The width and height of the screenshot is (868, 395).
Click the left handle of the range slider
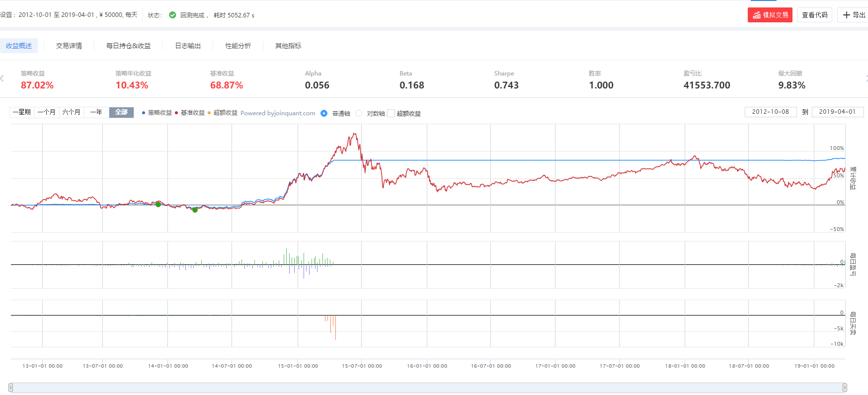click(10, 388)
